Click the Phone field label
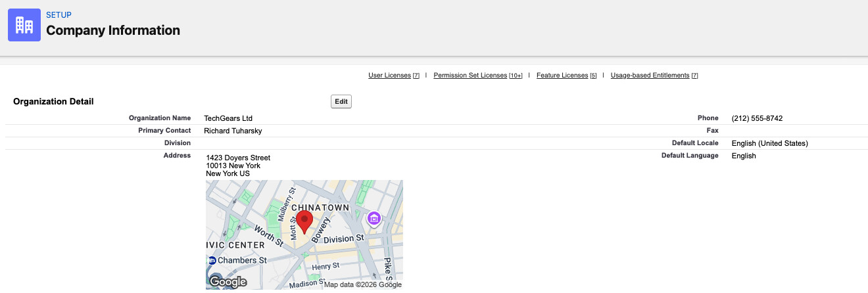 pos(708,118)
